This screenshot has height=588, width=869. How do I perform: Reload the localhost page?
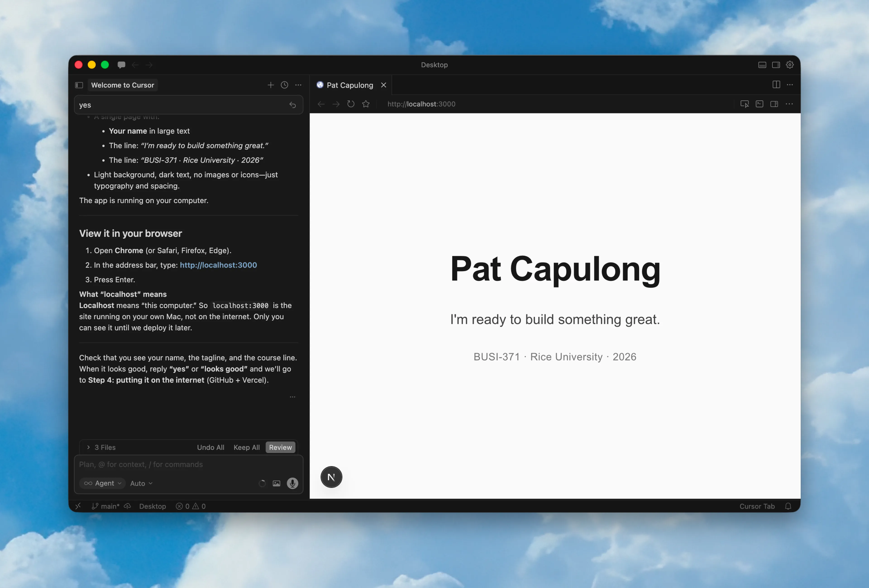351,104
